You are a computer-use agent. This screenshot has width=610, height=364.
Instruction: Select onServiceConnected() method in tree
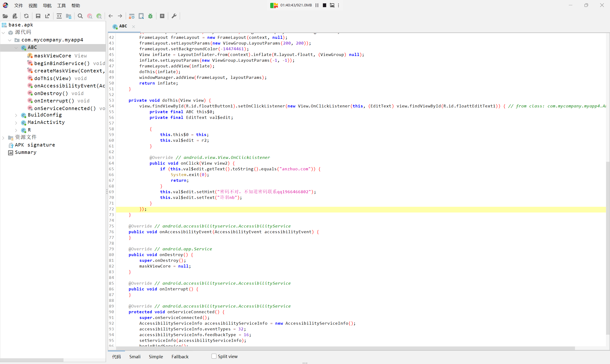pyautogui.click(x=66, y=108)
